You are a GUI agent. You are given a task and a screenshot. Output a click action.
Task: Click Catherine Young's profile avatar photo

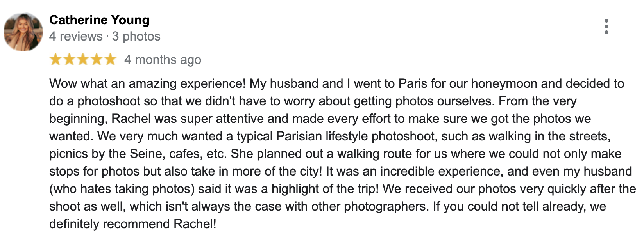pyautogui.click(x=23, y=32)
